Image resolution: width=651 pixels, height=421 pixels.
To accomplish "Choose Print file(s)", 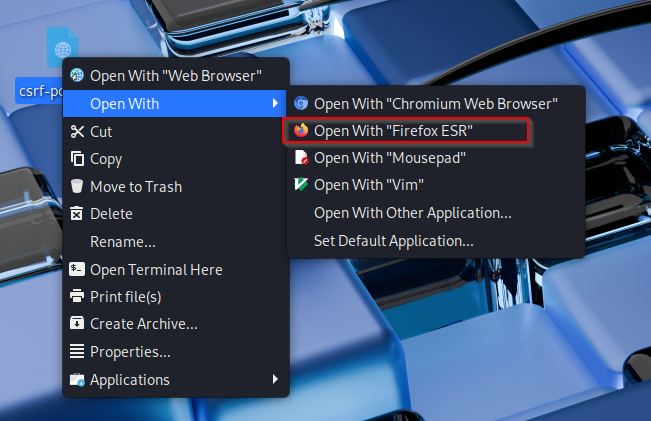I will click(176, 296).
